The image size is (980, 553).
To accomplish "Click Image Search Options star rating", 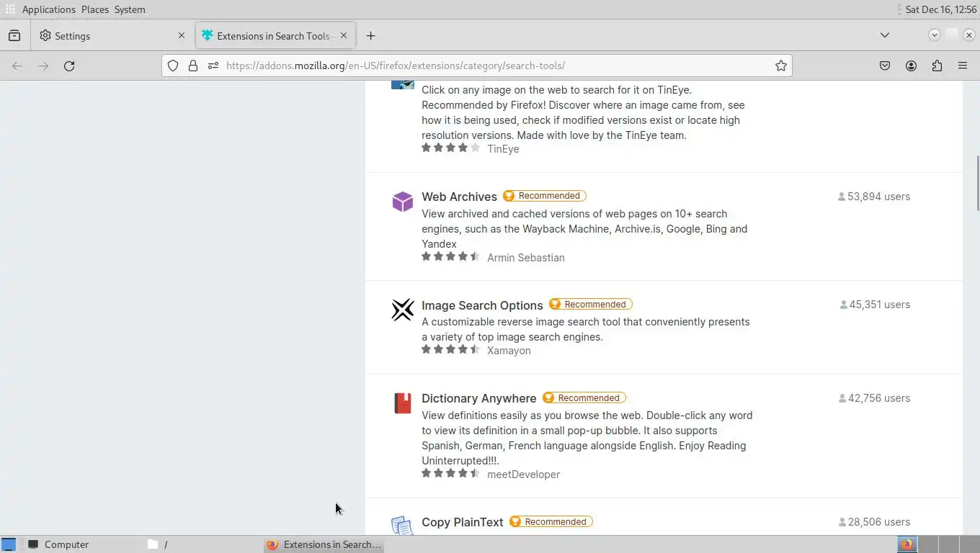I will coord(450,349).
